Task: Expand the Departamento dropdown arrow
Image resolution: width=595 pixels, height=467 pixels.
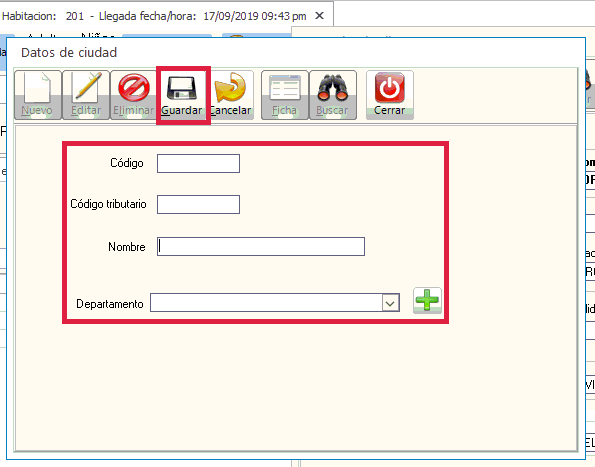Action: (x=390, y=303)
